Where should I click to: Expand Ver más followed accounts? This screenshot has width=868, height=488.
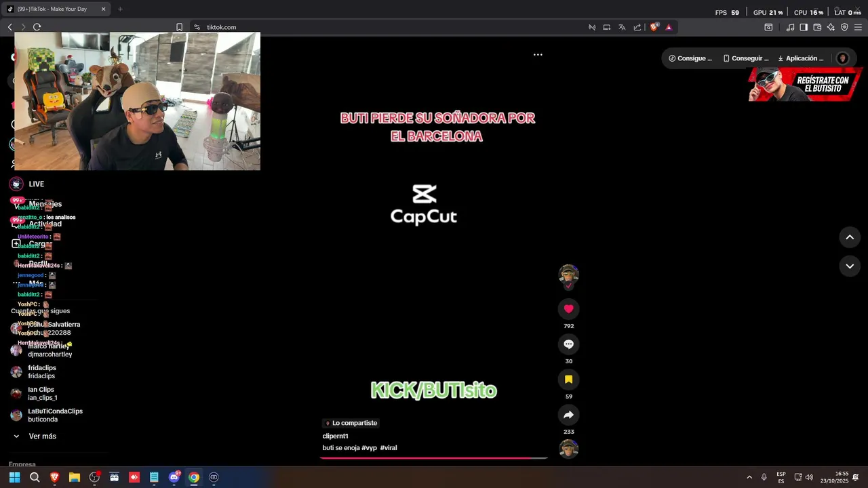click(x=35, y=436)
